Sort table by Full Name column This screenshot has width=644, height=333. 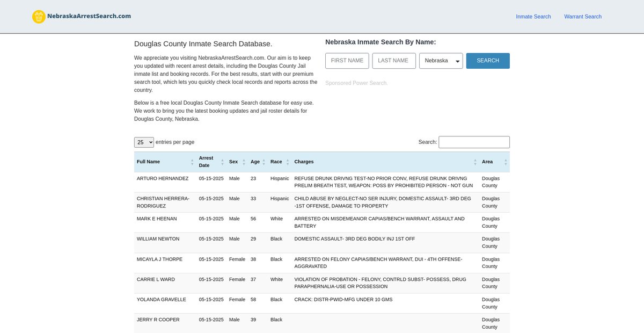tap(165, 162)
